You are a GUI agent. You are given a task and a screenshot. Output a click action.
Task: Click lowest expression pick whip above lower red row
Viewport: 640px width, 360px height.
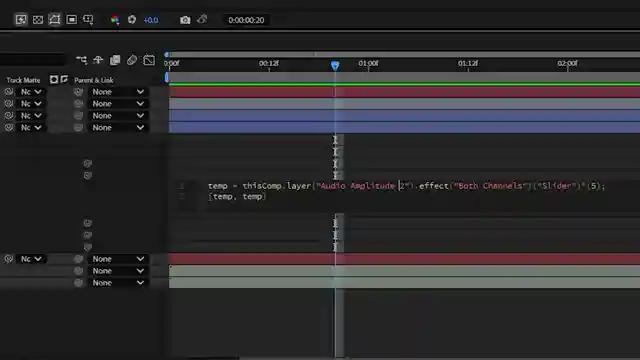click(87, 247)
